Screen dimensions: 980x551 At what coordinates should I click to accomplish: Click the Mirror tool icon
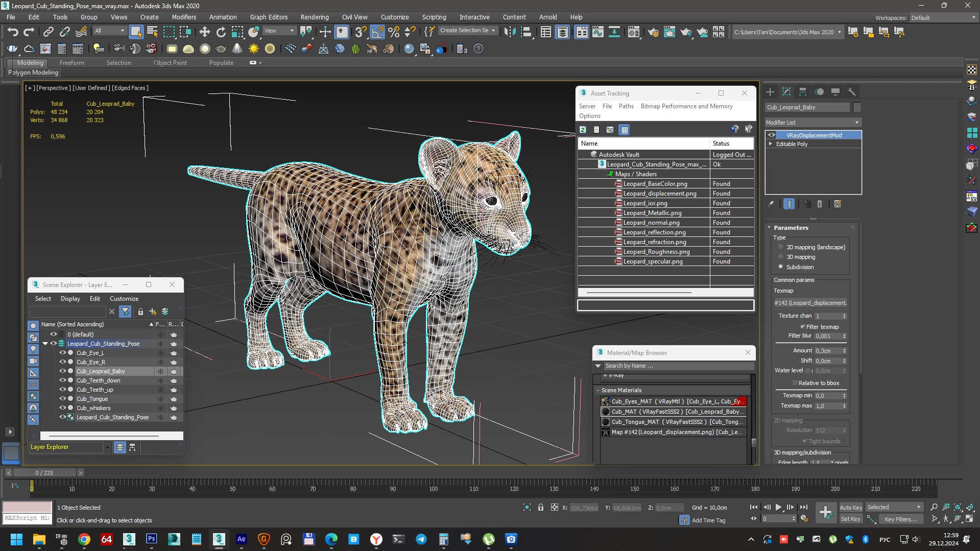(510, 32)
